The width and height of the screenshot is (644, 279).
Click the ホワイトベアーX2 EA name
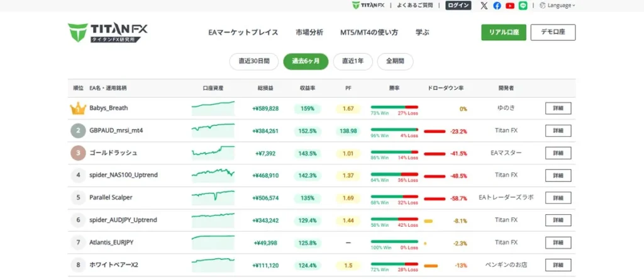(x=114, y=265)
